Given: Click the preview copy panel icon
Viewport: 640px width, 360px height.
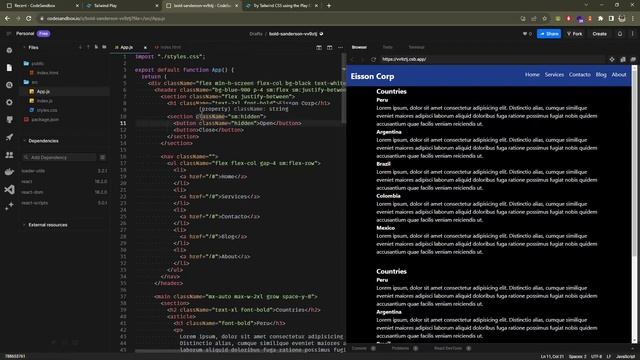Looking at the screenshot, I should (x=623, y=59).
